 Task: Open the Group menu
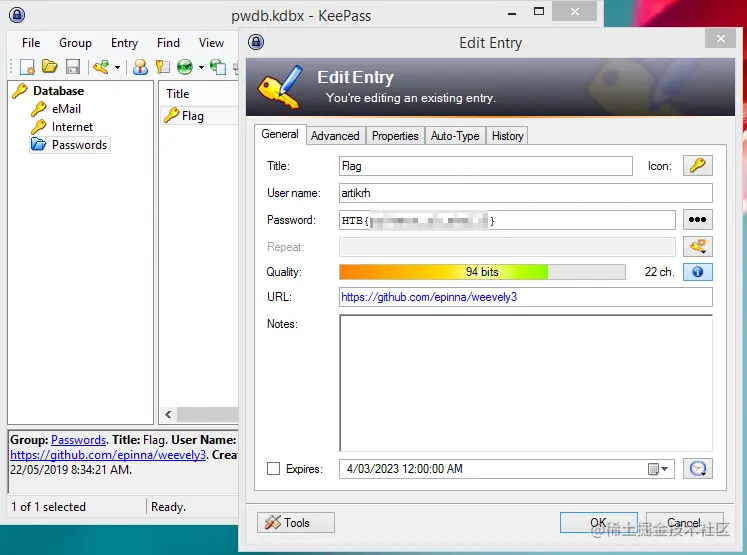tap(75, 43)
